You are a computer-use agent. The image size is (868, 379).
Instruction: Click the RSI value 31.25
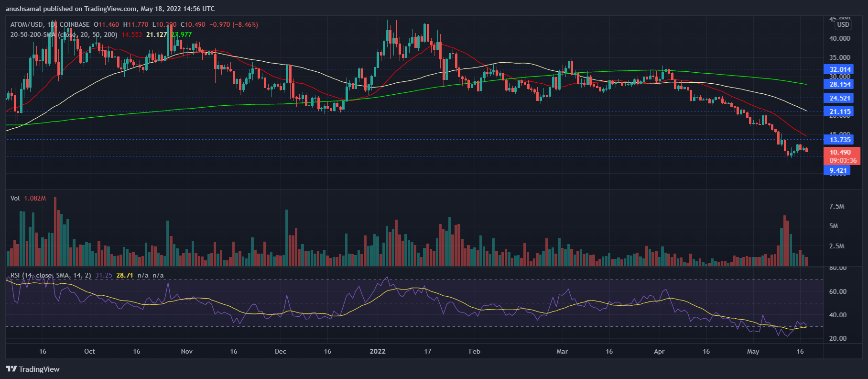pos(104,275)
